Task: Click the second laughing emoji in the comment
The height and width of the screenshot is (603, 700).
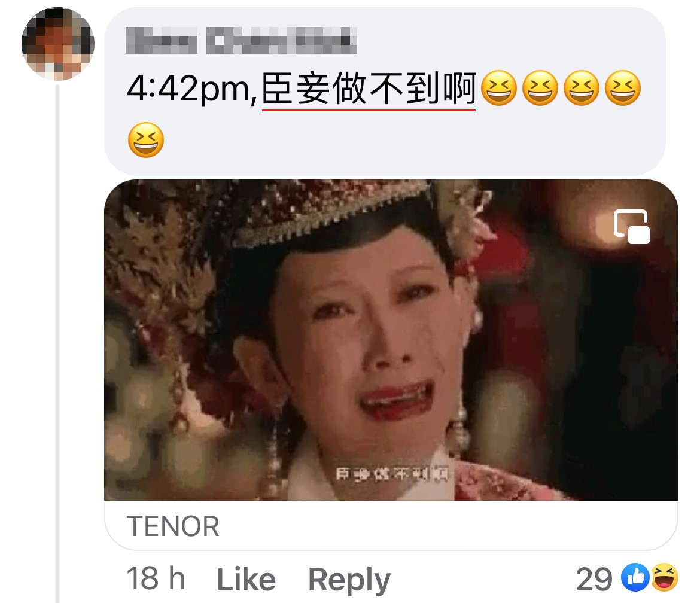Action: (540, 88)
